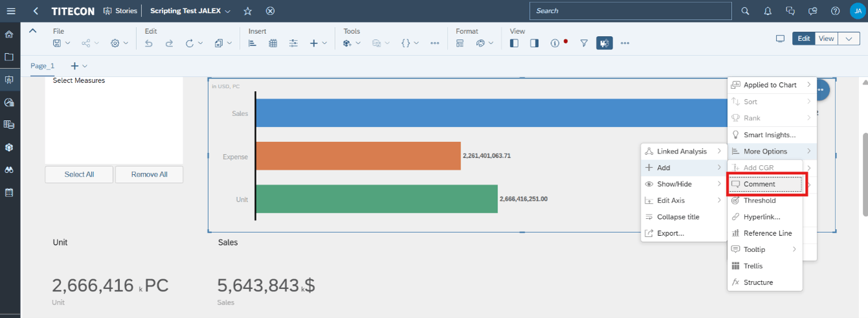Image resolution: width=868 pixels, height=318 pixels.
Task: Select Reference Line menu entry
Action: (x=765, y=233)
